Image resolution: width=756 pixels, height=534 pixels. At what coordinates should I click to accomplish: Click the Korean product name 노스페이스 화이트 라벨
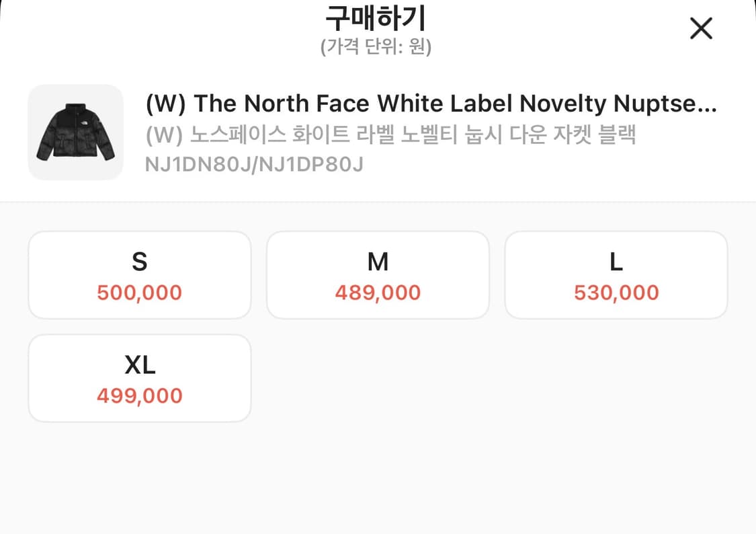click(390, 135)
